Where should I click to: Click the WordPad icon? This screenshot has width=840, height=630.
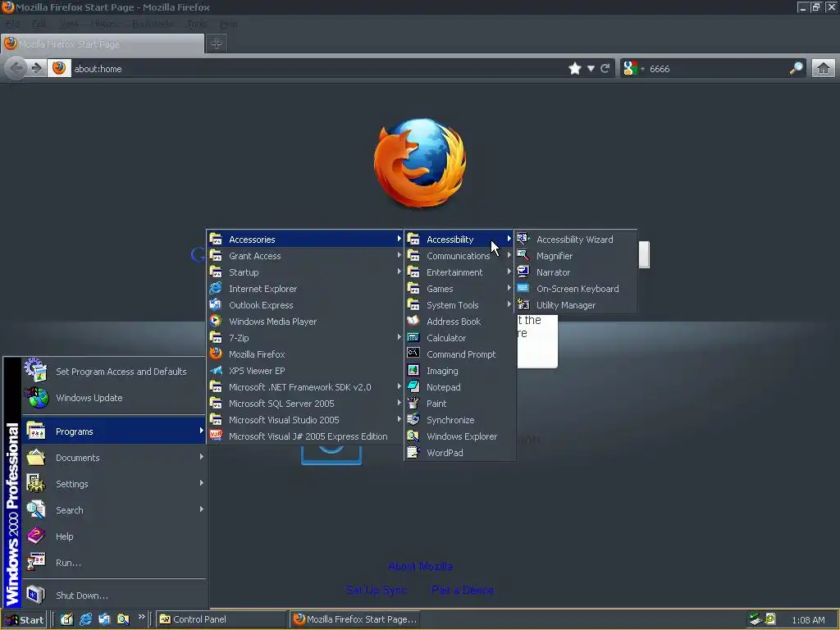[x=413, y=453]
